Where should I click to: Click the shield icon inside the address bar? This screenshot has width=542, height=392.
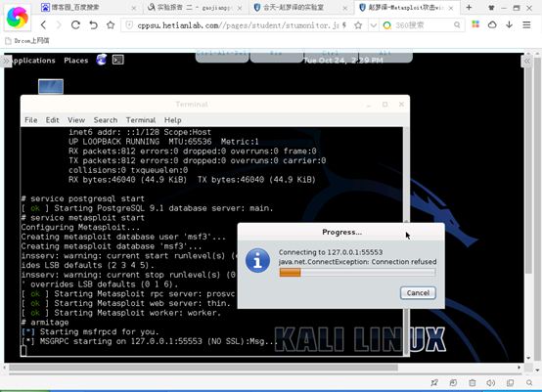(x=129, y=24)
